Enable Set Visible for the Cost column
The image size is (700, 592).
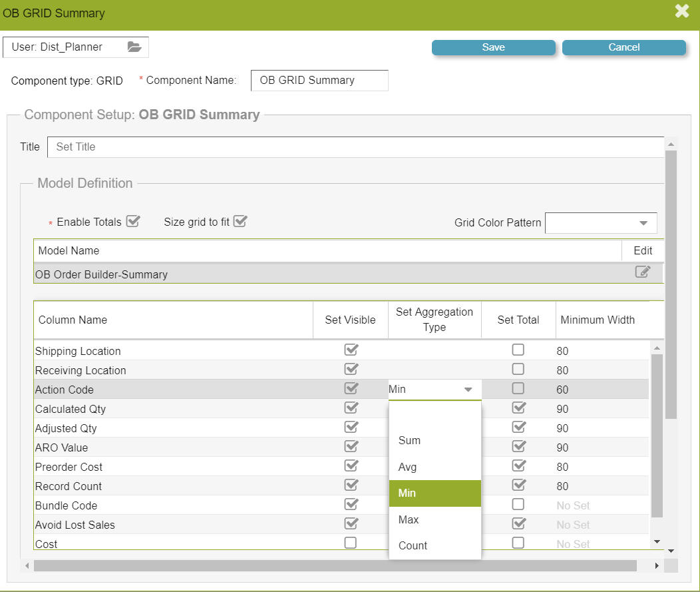pos(351,543)
